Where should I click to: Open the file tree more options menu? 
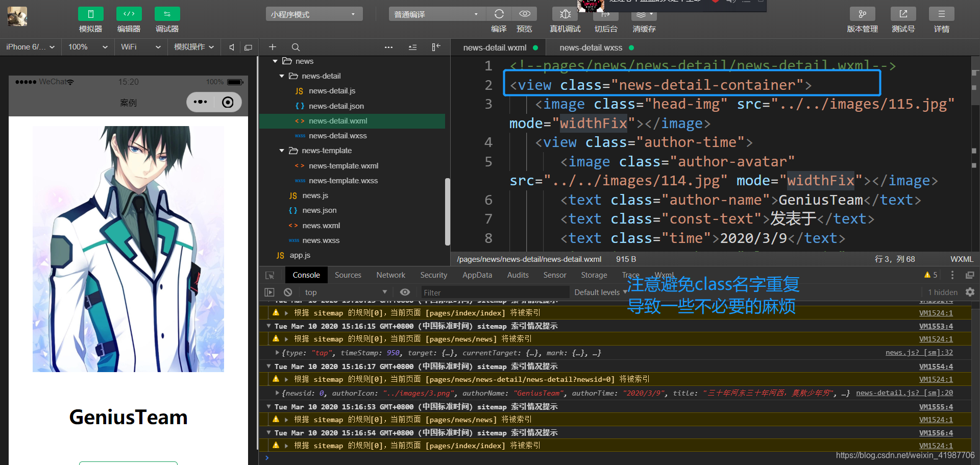pyautogui.click(x=388, y=47)
